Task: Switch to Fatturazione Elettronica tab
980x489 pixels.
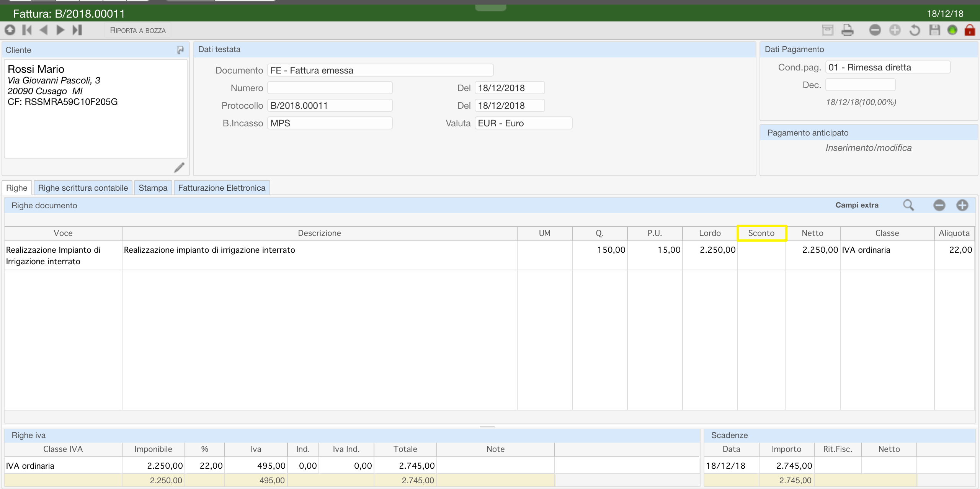Action: point(222,188)
